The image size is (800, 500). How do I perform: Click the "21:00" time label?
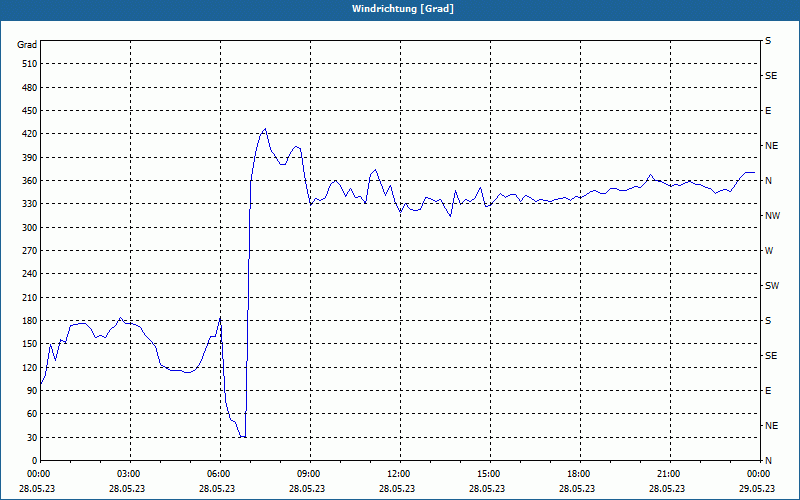click(x=669, y=474)
